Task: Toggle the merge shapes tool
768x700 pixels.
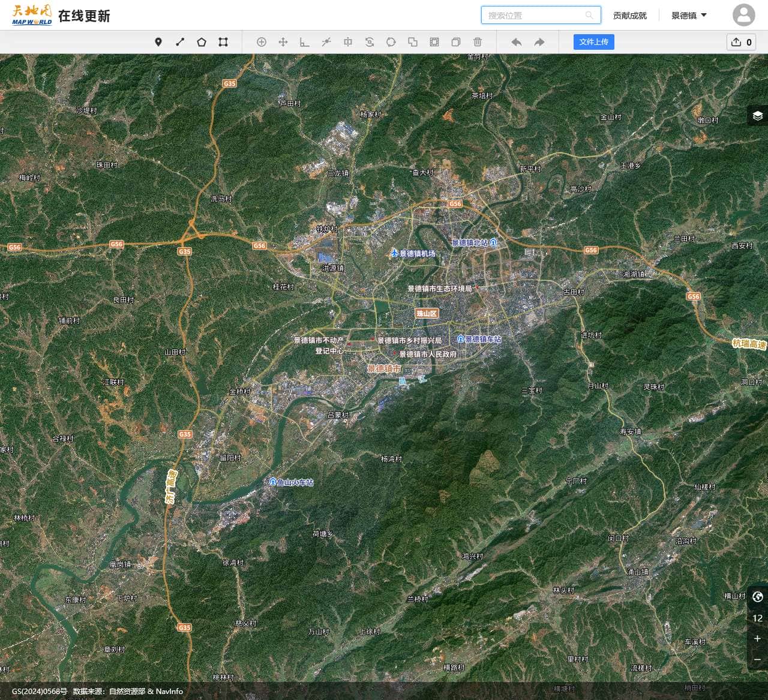Action: [412, 42]
